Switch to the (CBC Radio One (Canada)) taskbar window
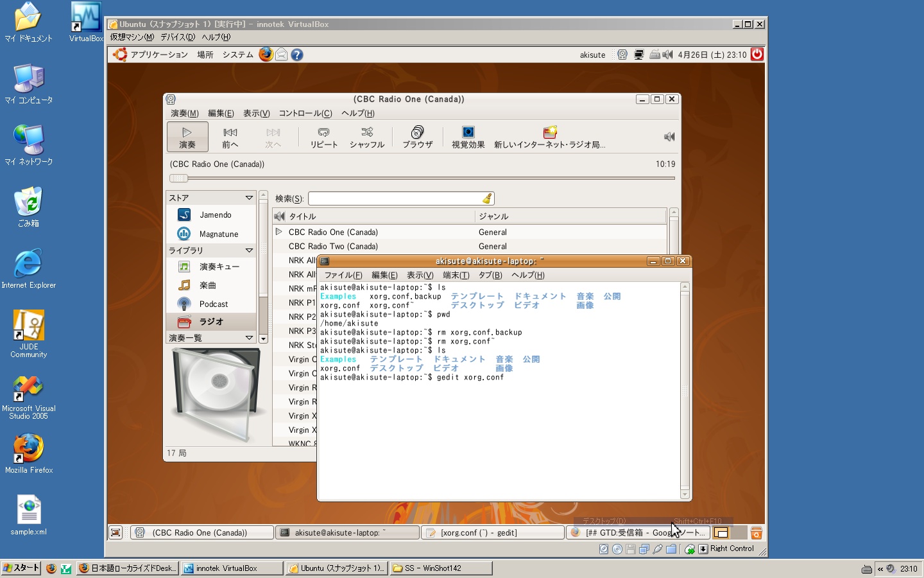The height and width of the screenshot is (578, 924). (202, 532)
